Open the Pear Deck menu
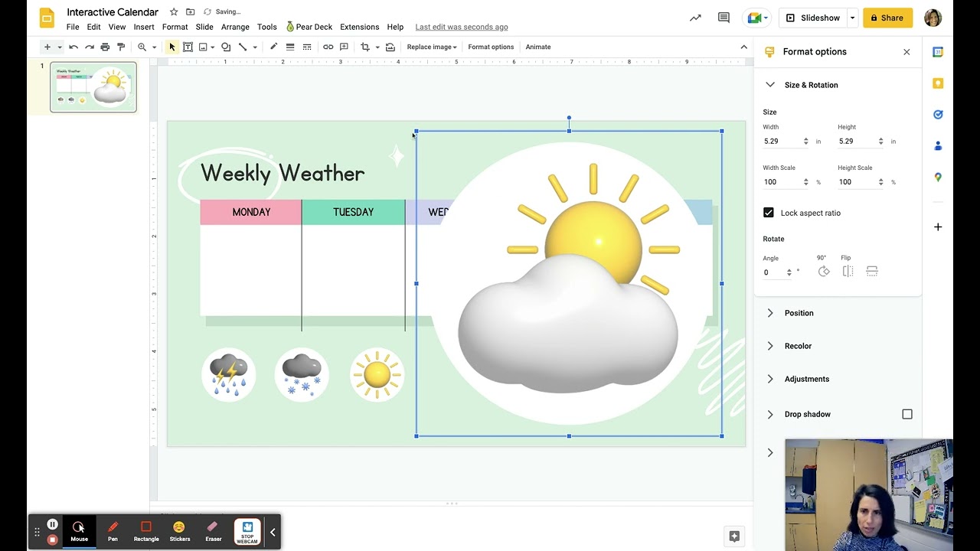980x551 pixels. point(309,27)
